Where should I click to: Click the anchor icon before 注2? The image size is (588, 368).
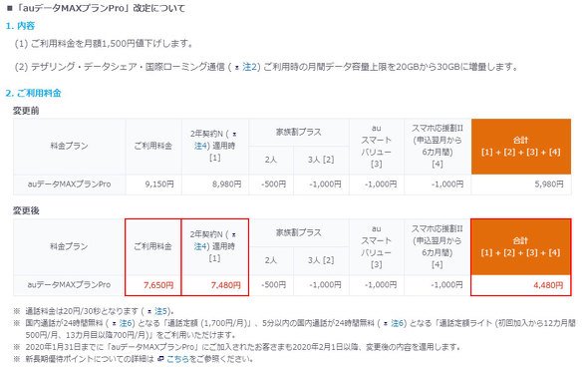click(x=237, y=68)
